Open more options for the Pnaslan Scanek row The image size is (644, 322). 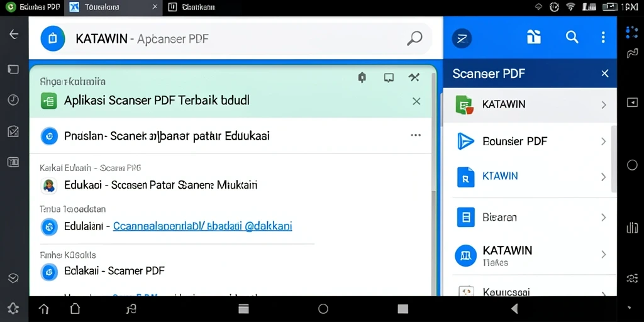(416, 135)
